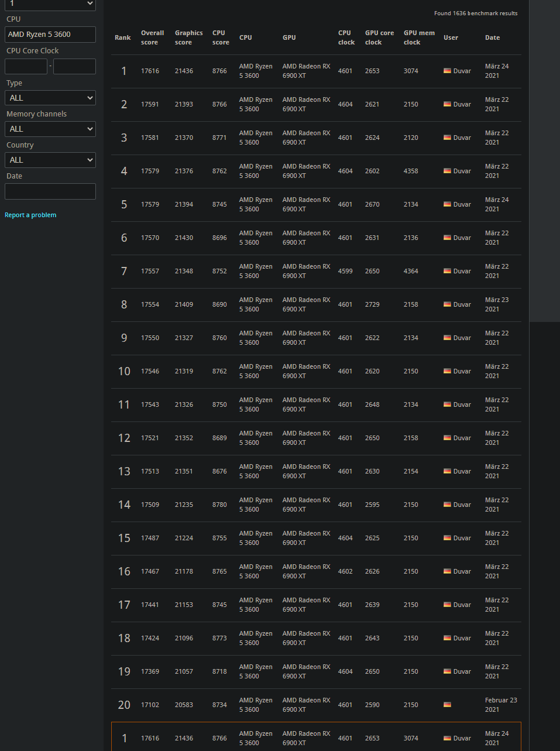Open the Report a problem link
Viewport: 560px width, 751px height.
[30, 215]
